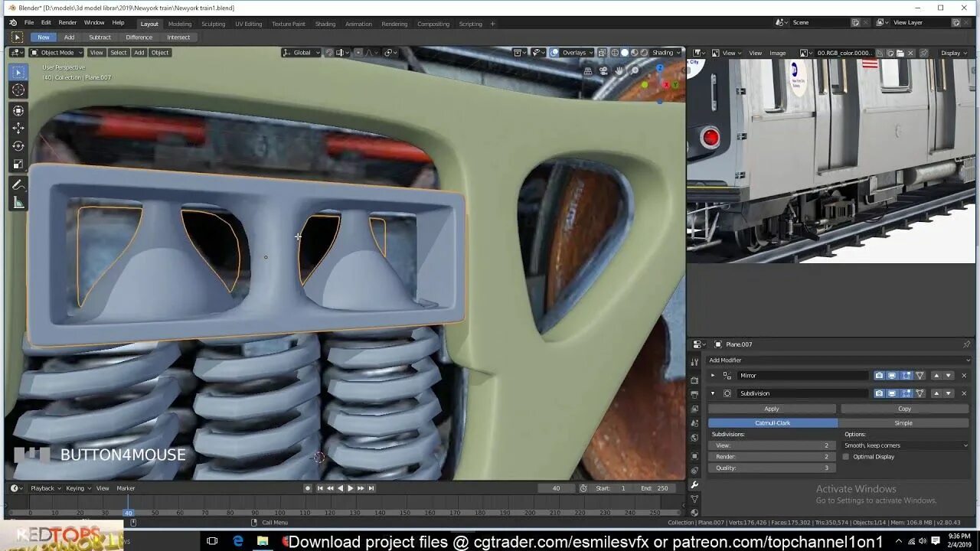Open the Render menu
Image resolution: width=980 pixels, height=551 pixels.
67,23
